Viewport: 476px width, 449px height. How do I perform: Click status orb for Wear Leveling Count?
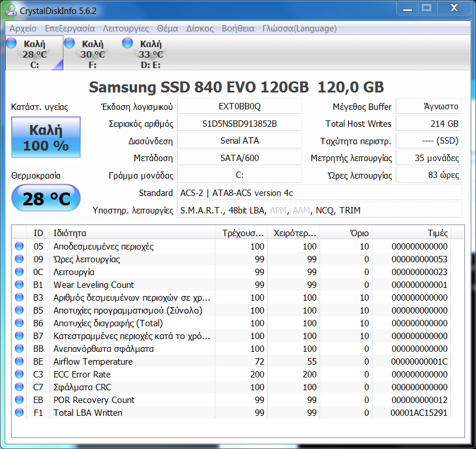[19, 284]
